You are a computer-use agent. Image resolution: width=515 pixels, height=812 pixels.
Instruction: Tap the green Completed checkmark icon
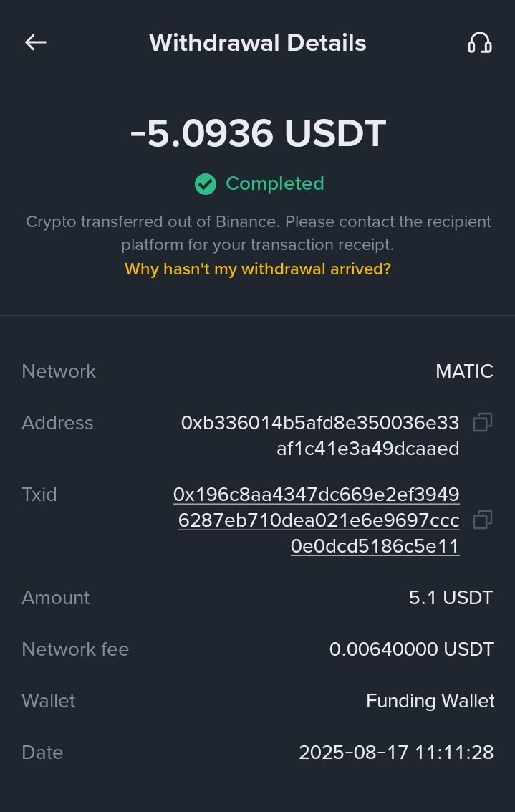pos(206,184)
